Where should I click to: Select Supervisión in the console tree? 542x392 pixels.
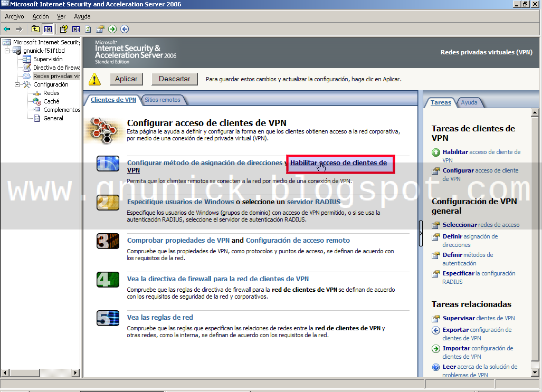tap(47, 59)
